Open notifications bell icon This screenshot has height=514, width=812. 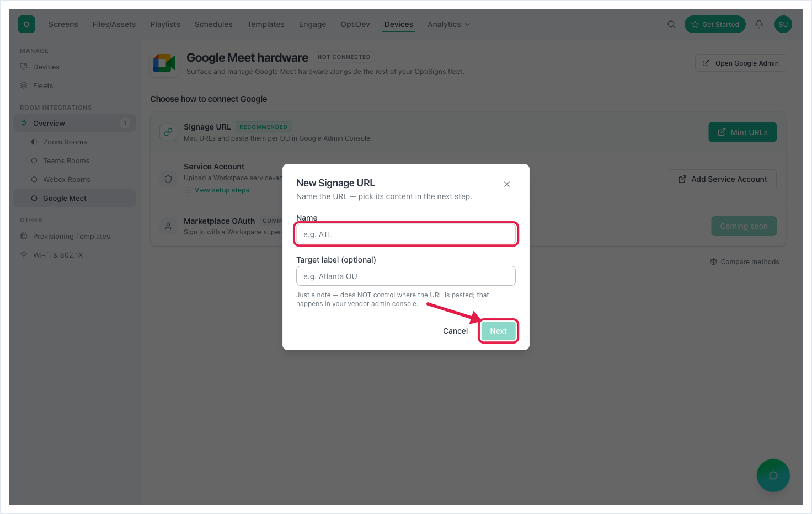point(759,24)
